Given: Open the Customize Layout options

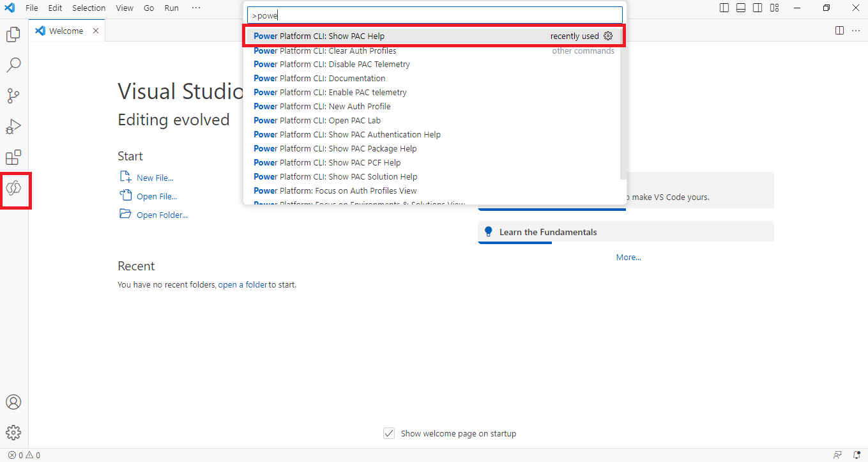Looking at the screenshot, I should [x=774, y=8].
